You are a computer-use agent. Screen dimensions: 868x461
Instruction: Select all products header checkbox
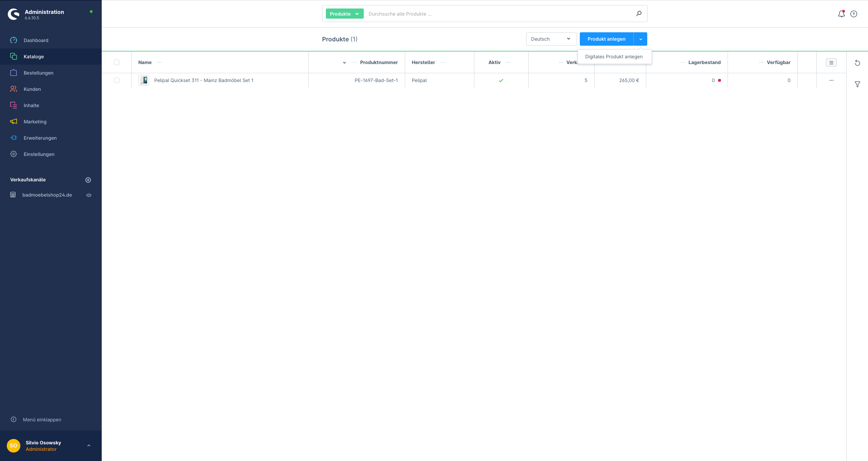click(x=117, y=62)
